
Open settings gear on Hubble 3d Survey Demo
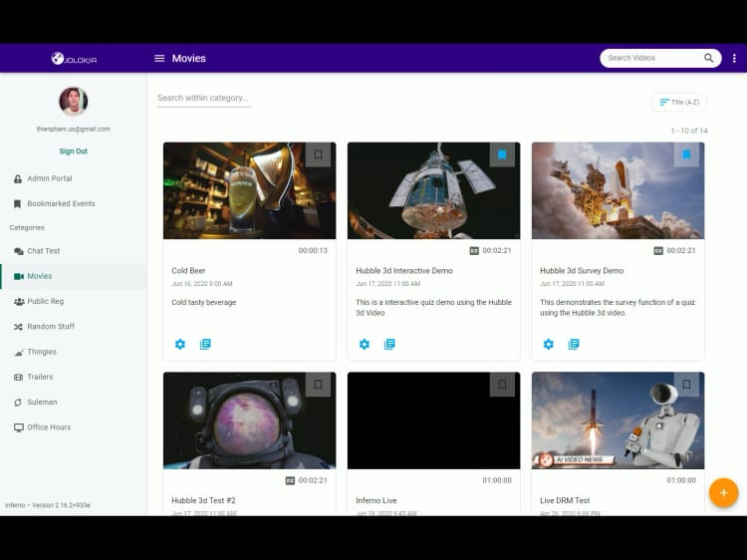[x=549, y=344]
